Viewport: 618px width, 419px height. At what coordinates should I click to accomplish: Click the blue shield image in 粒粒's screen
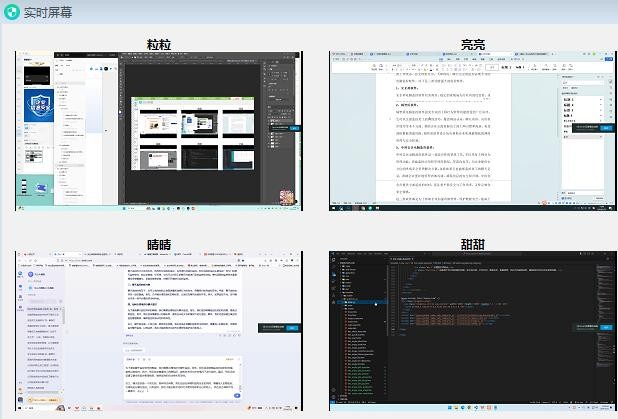point(35,110)
